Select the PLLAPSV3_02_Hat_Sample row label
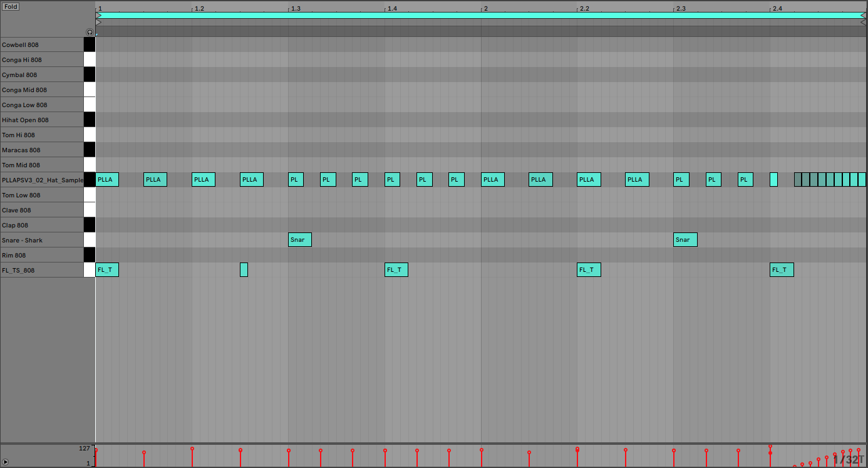The height and width of the screenshot is (468, 868). 42,180
